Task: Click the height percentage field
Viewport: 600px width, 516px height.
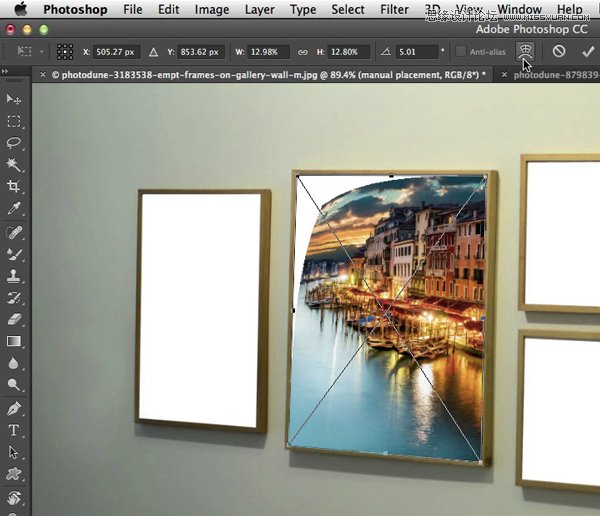Action: 348,52
